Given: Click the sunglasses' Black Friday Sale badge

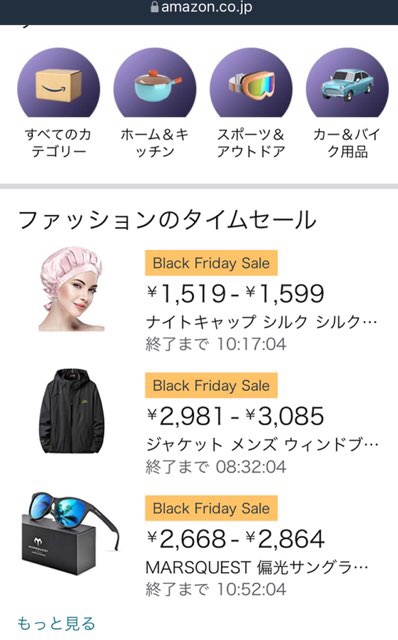Looking at the screenshot, I should tap(211, 508).
